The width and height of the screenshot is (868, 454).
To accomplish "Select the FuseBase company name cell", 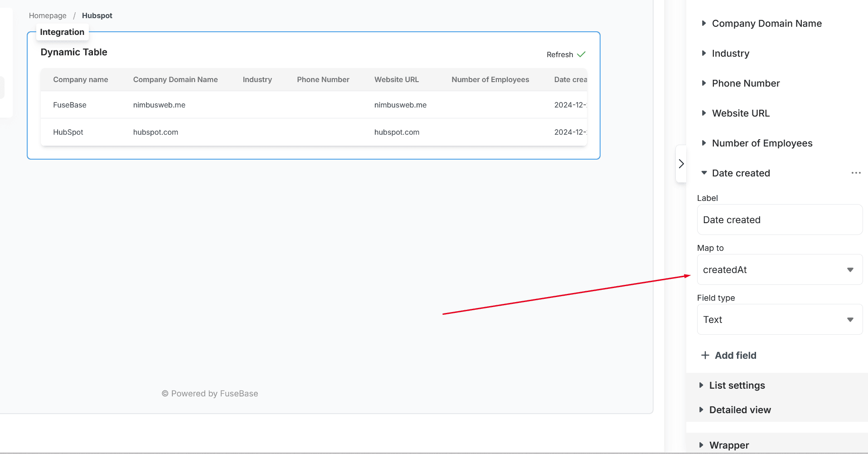I will (x=70, y=105).
